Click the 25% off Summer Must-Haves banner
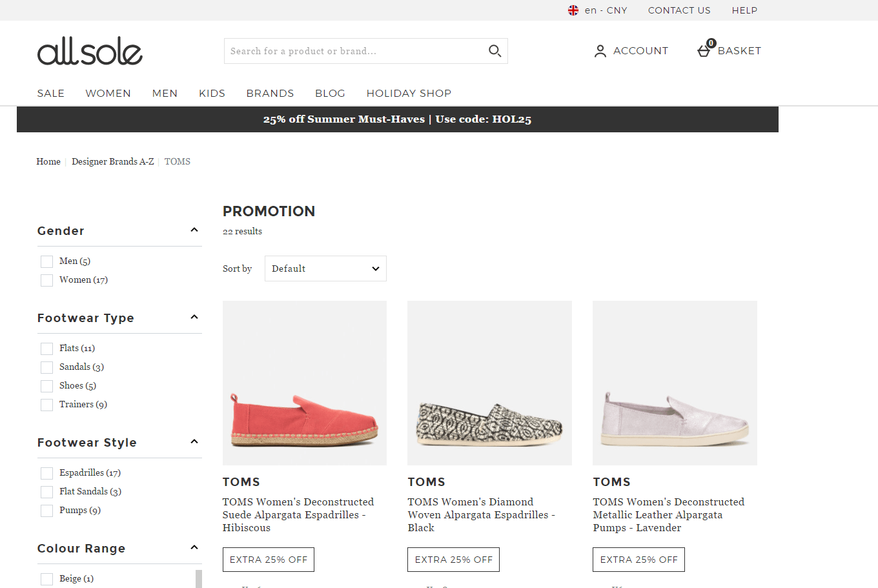The height and width of the screenshot is (588, 878). [x=398, y=119]
